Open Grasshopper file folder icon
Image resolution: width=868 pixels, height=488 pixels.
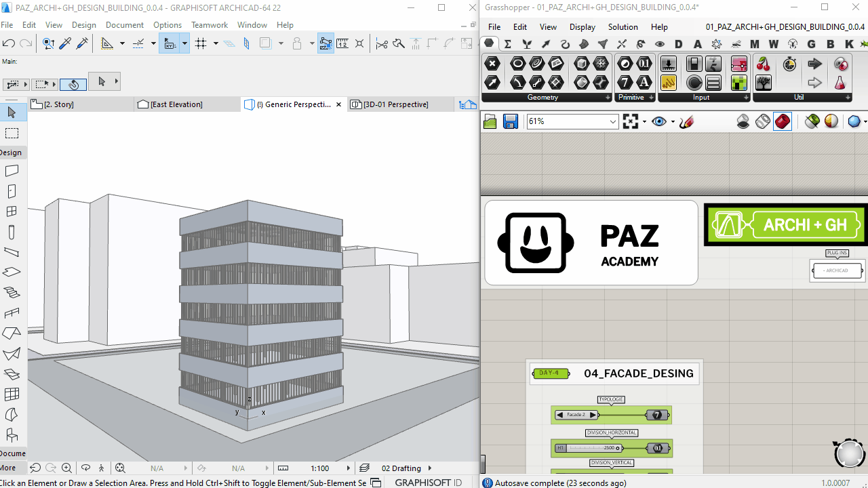[x=490, y=122]
